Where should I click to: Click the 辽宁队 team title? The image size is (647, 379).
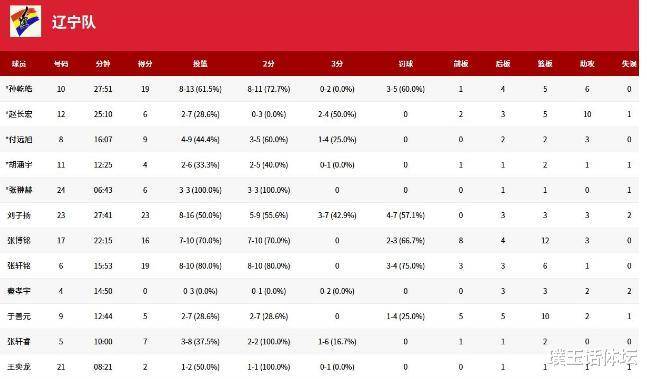tap(74, 22)
